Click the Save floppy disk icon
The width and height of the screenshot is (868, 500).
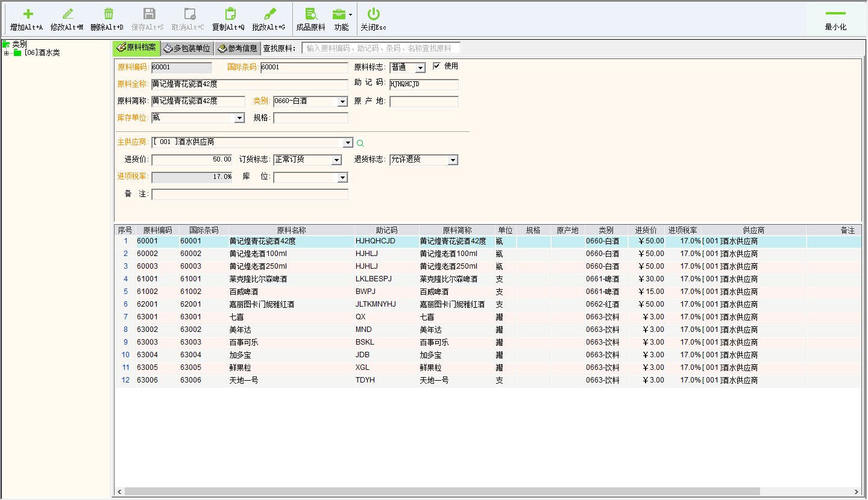pyautogui.click(x=149, y=14)
